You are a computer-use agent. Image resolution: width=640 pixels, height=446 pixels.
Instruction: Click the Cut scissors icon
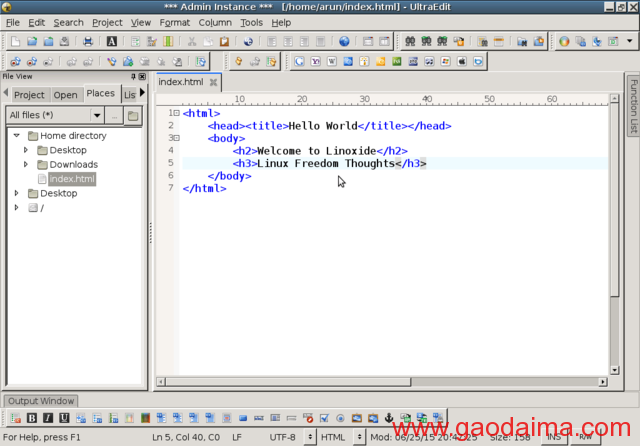[x=192, y=41]
